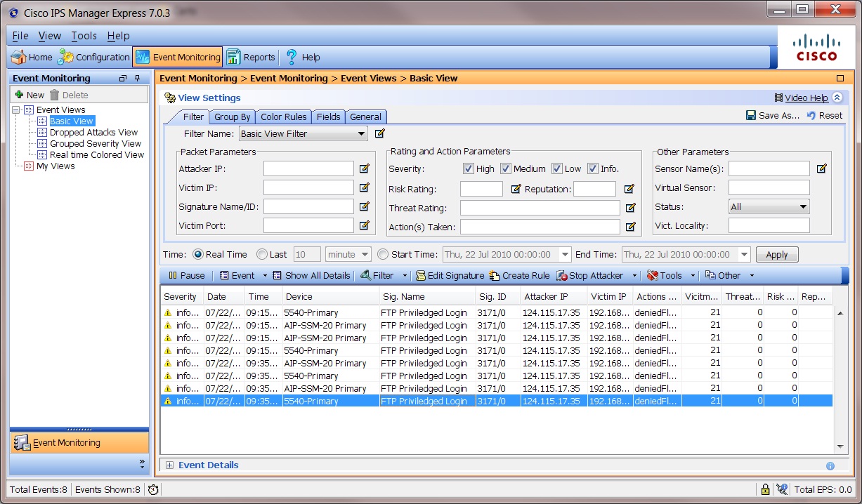
Task: Expand the Event Details section
Action: pos(169,465)
